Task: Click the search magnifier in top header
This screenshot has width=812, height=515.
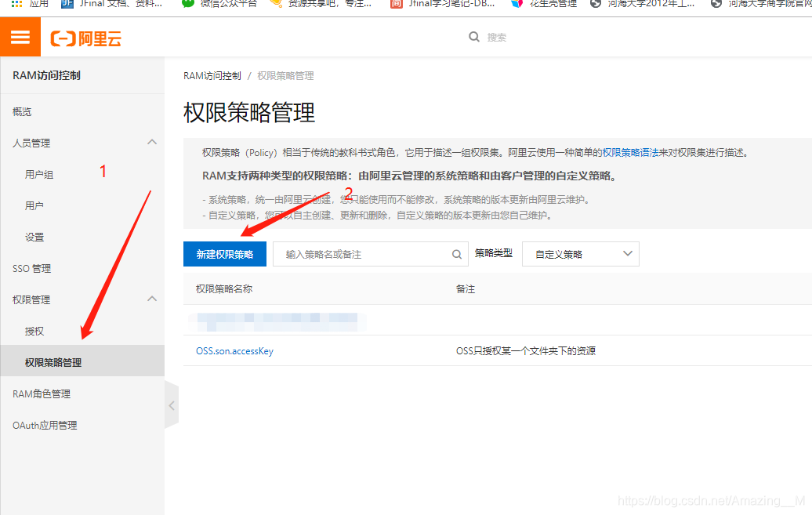Action: point(474,37)
